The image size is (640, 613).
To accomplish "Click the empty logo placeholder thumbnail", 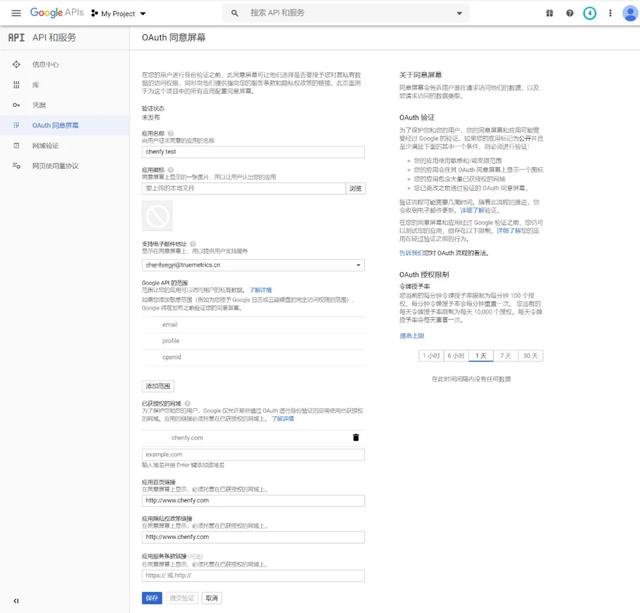I will [x=157, y=215].
